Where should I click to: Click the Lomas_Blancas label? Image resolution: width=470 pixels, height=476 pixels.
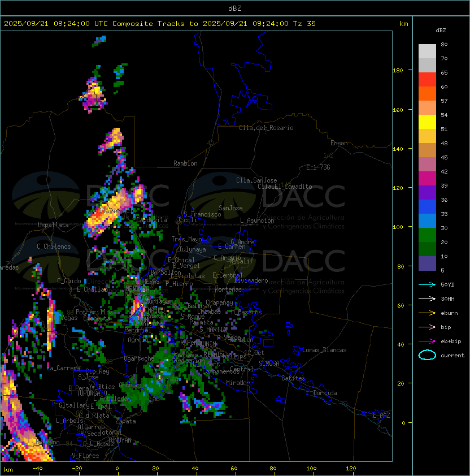[324, 350]
